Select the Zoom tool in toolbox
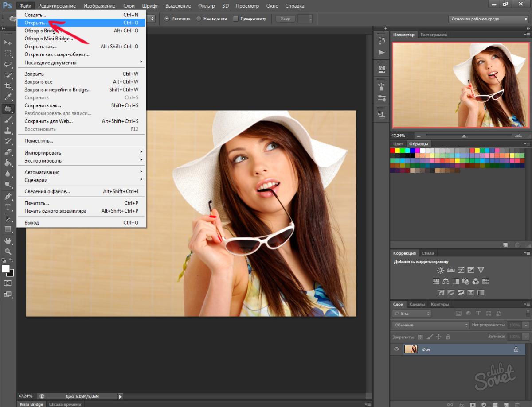Viewport: 532px width, 407px height. pyautogui.click(x=8, y=251)
